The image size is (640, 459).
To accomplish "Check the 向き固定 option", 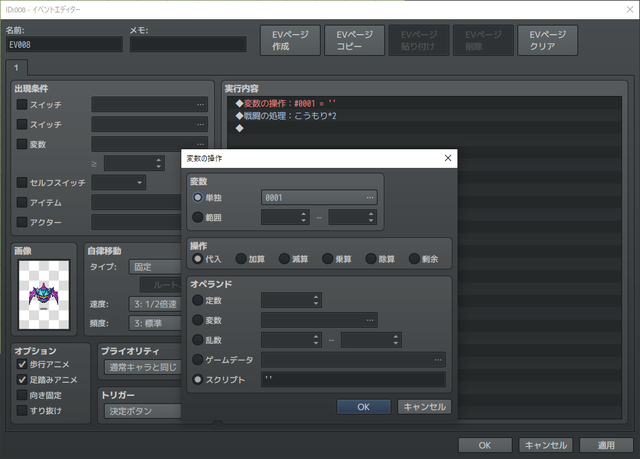I will point(22,395).
